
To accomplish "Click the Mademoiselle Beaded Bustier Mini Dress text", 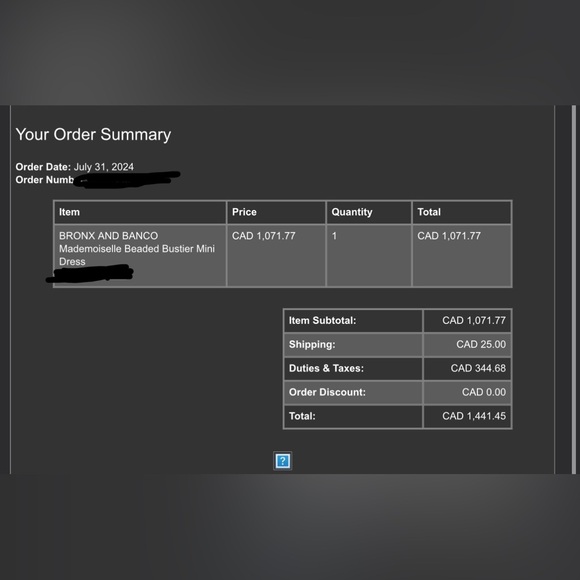I will point(137,255).
